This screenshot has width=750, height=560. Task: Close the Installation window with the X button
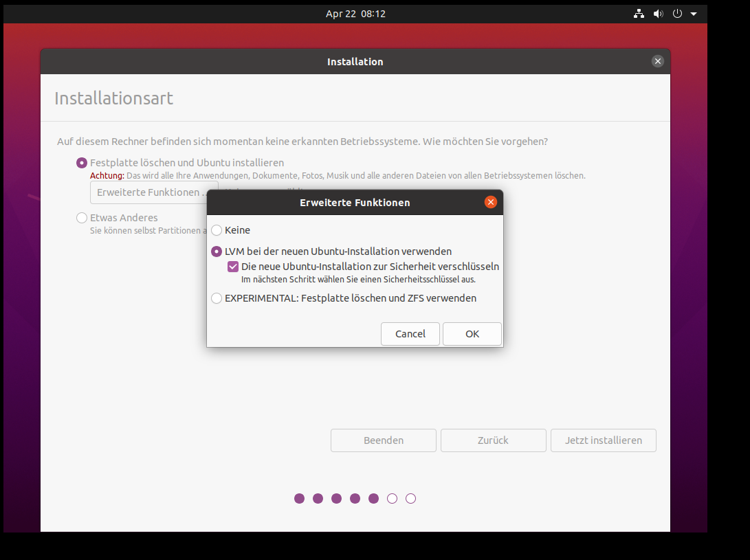pos(658,61)
